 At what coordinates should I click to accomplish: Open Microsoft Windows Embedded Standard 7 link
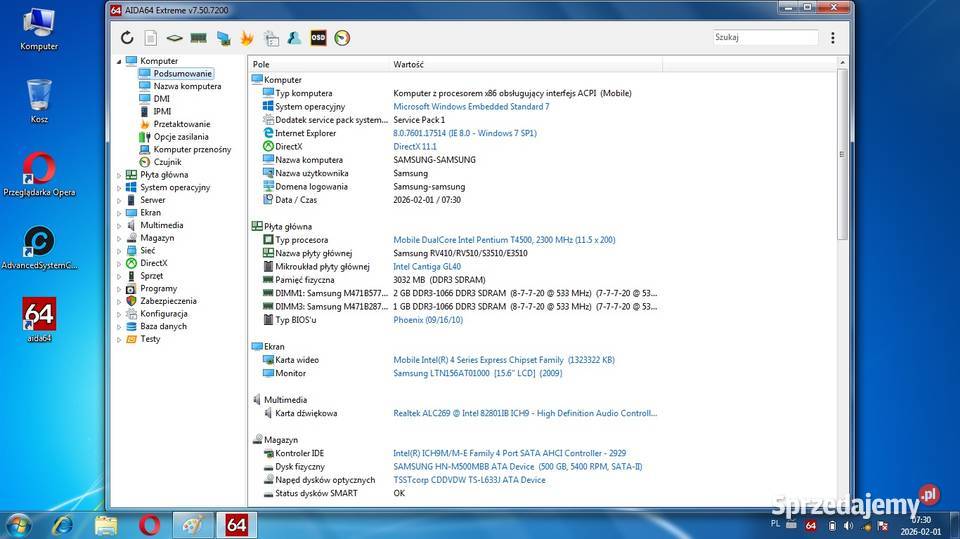[471, 107]
